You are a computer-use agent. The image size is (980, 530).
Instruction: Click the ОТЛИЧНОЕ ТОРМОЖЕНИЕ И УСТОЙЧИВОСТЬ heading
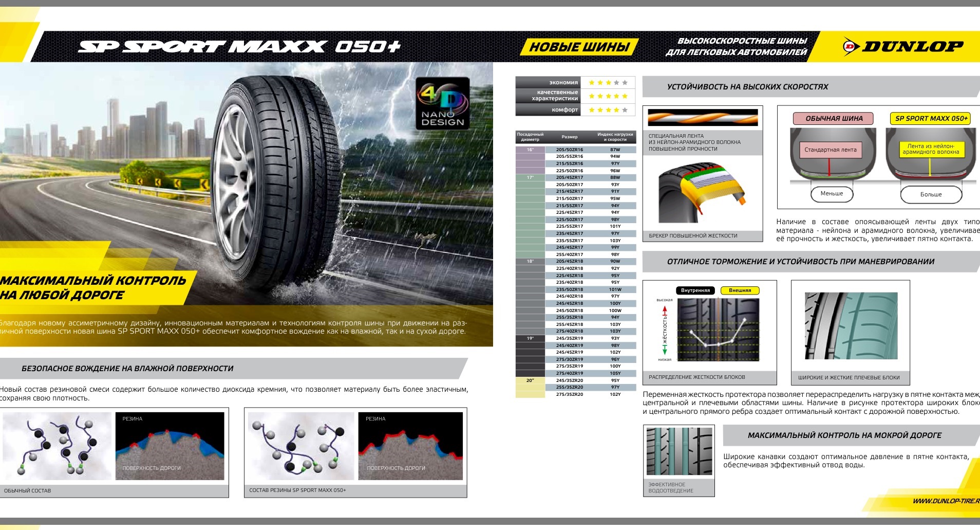click(801, 262)
